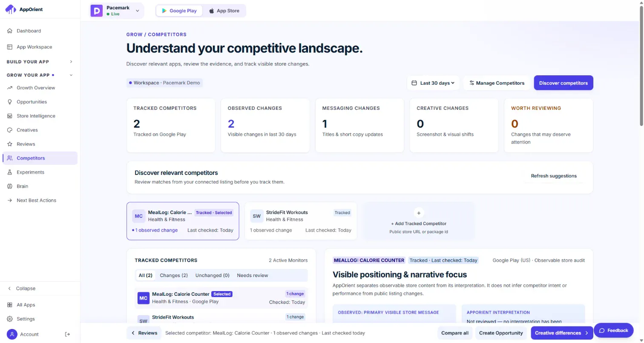Viewport: 644px width, 343px height.
Task: Select the Changes (2) tab
Action: pyautogui.click(x=174, y=275)
